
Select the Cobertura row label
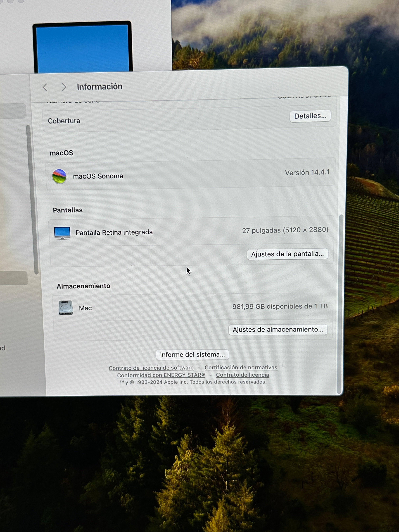click(64, 121)
